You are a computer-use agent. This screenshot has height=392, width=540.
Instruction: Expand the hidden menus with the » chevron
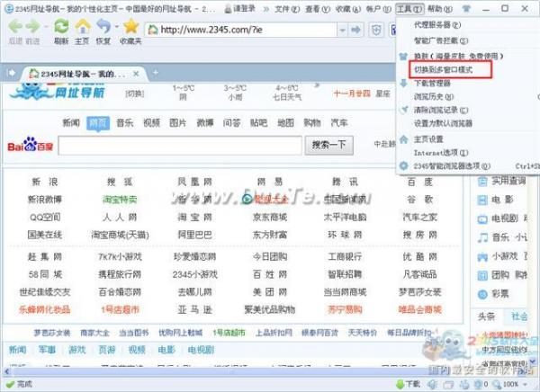pos(265,9)
